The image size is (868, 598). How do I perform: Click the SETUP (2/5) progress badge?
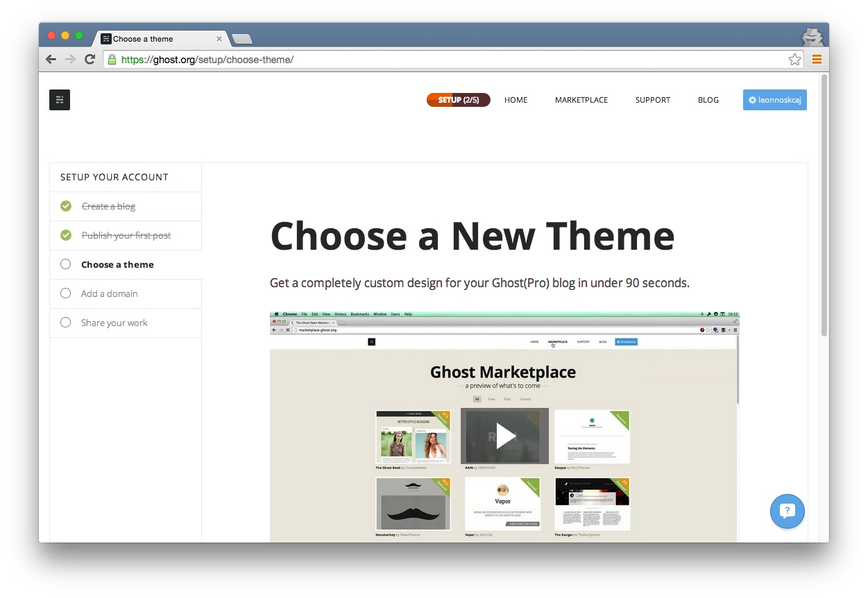click(x=459, y=100)
